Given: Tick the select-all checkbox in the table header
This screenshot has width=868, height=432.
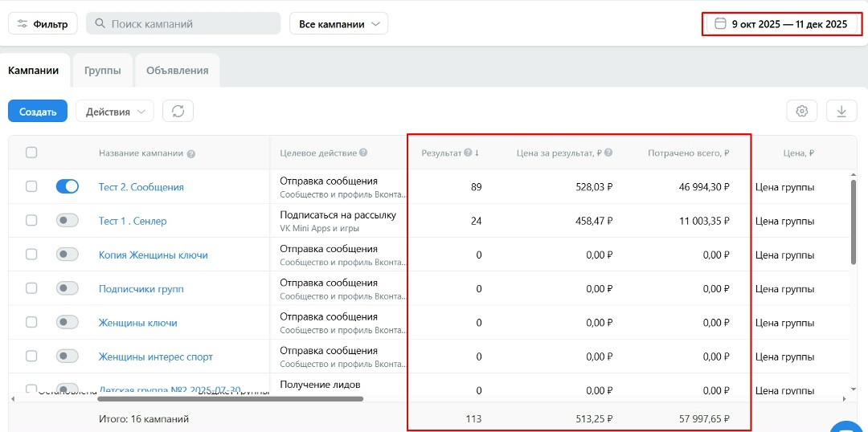Looking at the screenshot, I should pyautogui.click(x=31, y=153).
